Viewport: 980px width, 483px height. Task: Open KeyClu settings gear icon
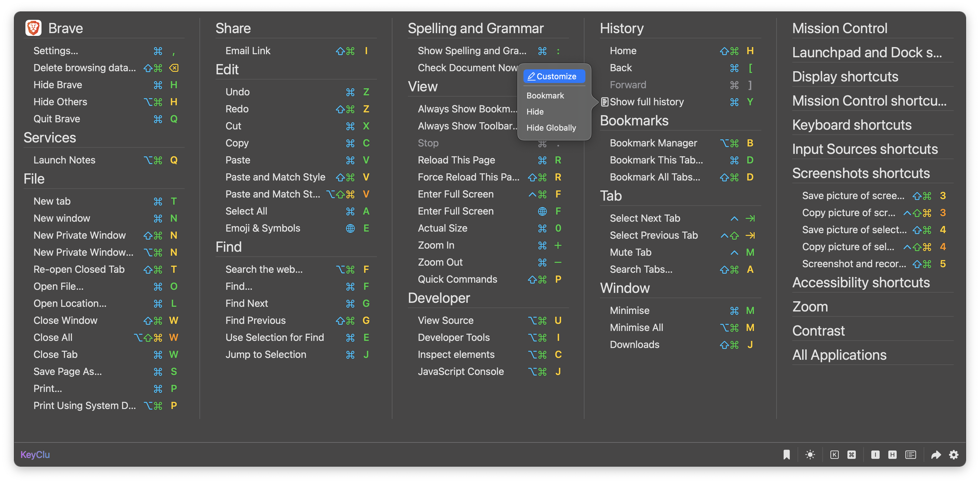pyautogui.click(x=954, y=455)
